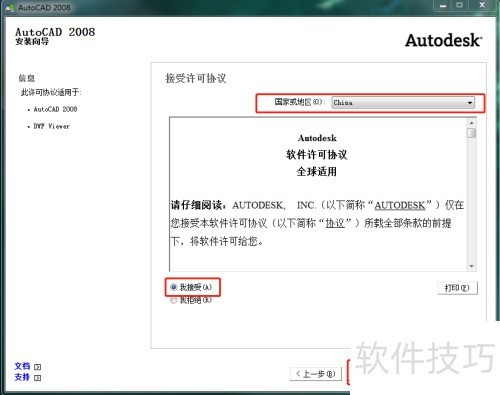Click the expand icon next to 支持
This screenshot has width=500, height=395.
click(38, 378)
